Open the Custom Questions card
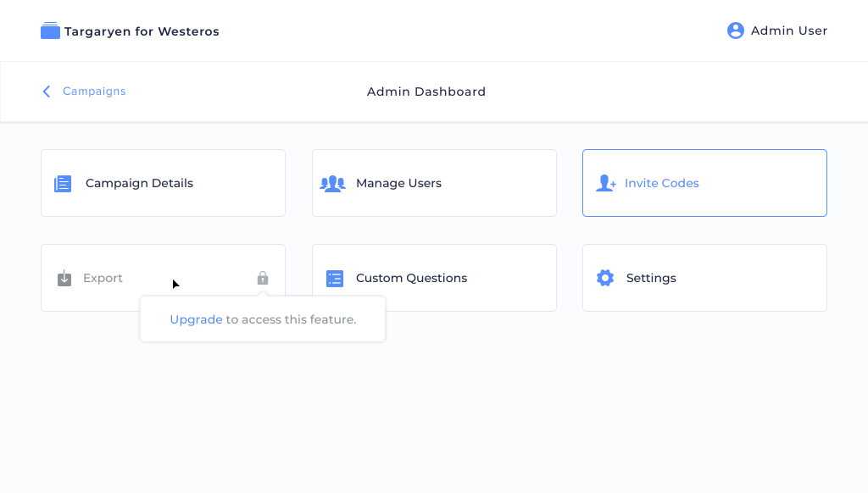Image resolution: width=868 pixels, height=493 pixels. coord(434,278)
